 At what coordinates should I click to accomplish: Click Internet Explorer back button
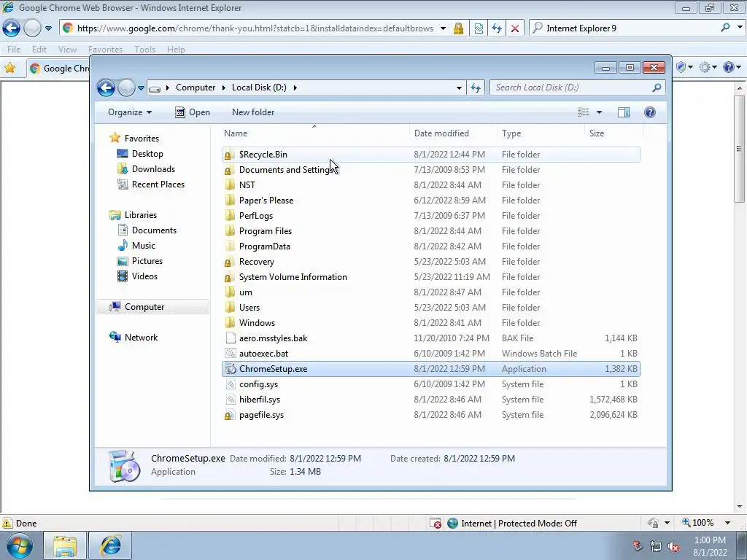coord(12,28)
